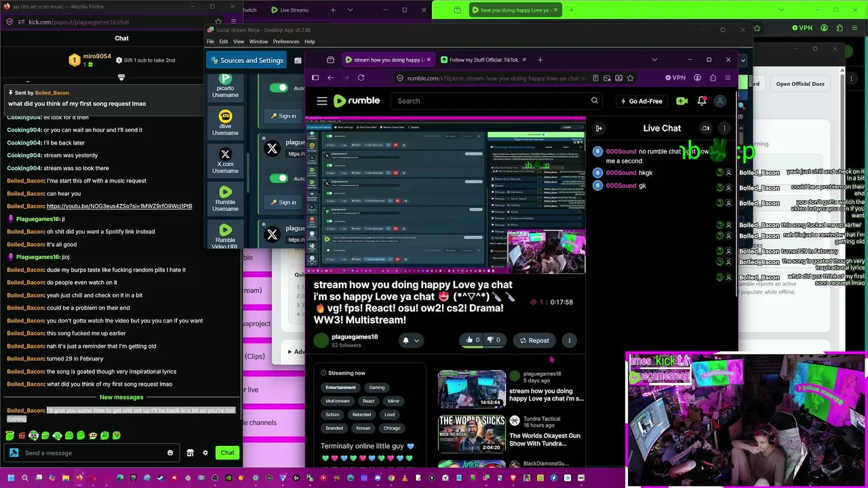Viewport: 868px width, 488px height.
Task: Open Boiled_Bacon's YouTube link in chat
Action: click(119, 206)
